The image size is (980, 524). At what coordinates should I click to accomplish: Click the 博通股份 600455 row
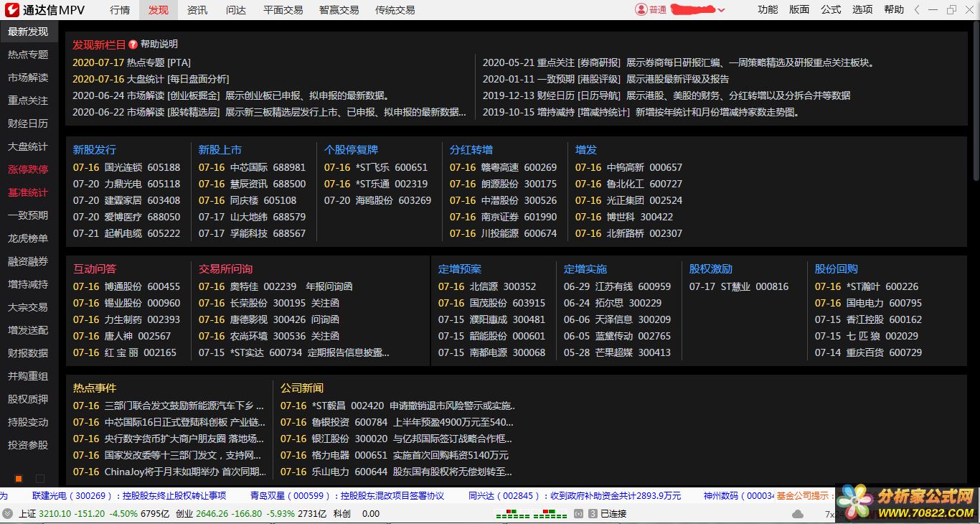coord(126,286)
